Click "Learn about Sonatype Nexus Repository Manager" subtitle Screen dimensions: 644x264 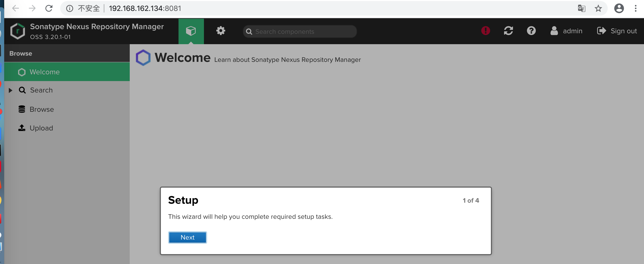287,60
